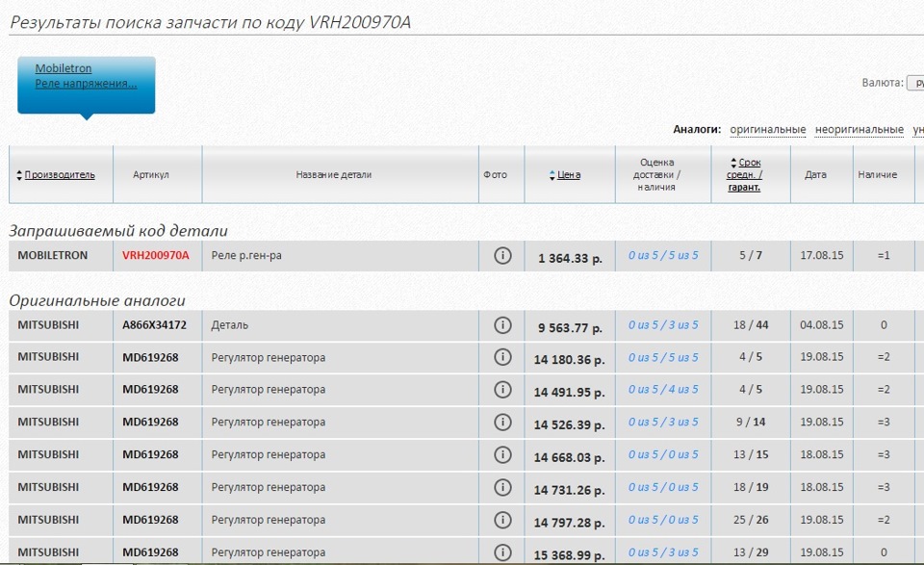Select delivery term 5 / 7
The width and height of the screenshot is (924, 565).
pos(751,256)
